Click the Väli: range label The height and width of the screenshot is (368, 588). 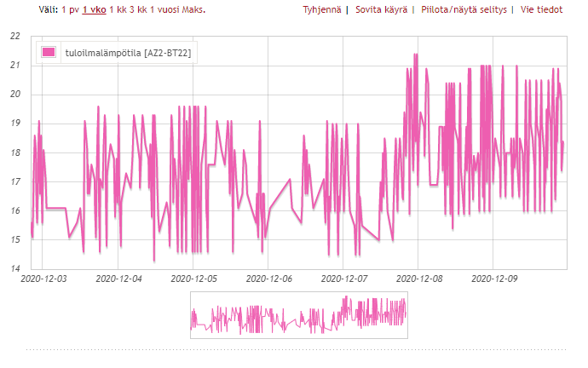49,9
